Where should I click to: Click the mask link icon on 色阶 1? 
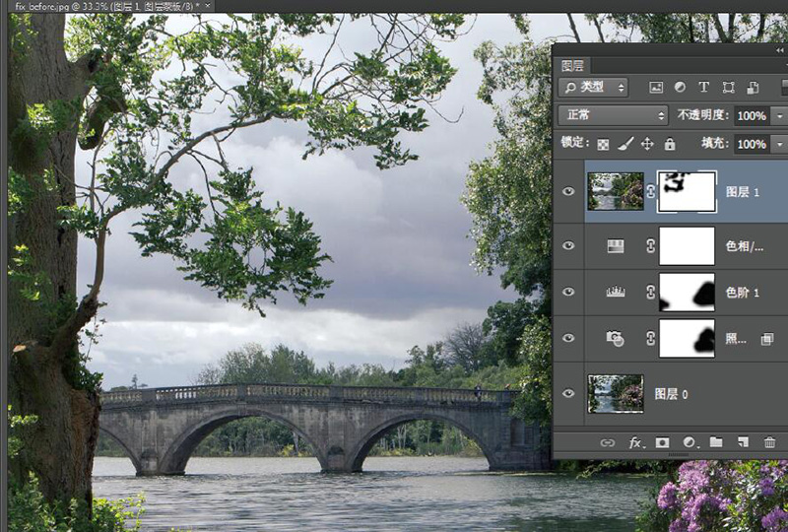pyautogui.click(x=651, y=292)
